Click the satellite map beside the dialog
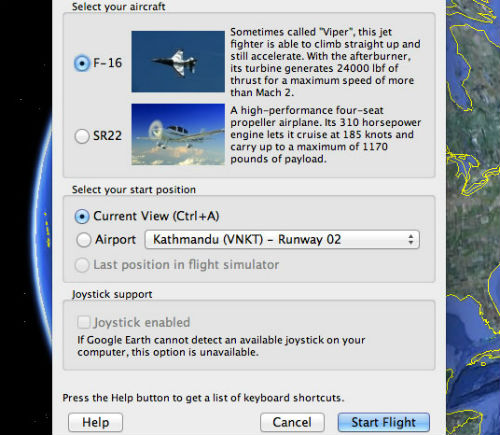Screen dimensions: 500x435 pos(473,217)
